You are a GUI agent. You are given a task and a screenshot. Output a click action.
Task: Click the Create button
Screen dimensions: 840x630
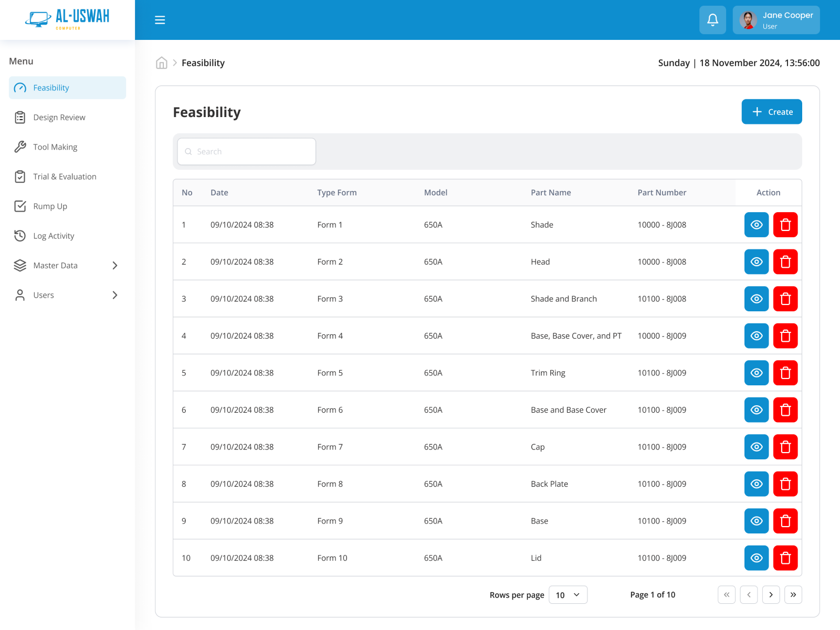pyautogui.click(x=771, y=111)
